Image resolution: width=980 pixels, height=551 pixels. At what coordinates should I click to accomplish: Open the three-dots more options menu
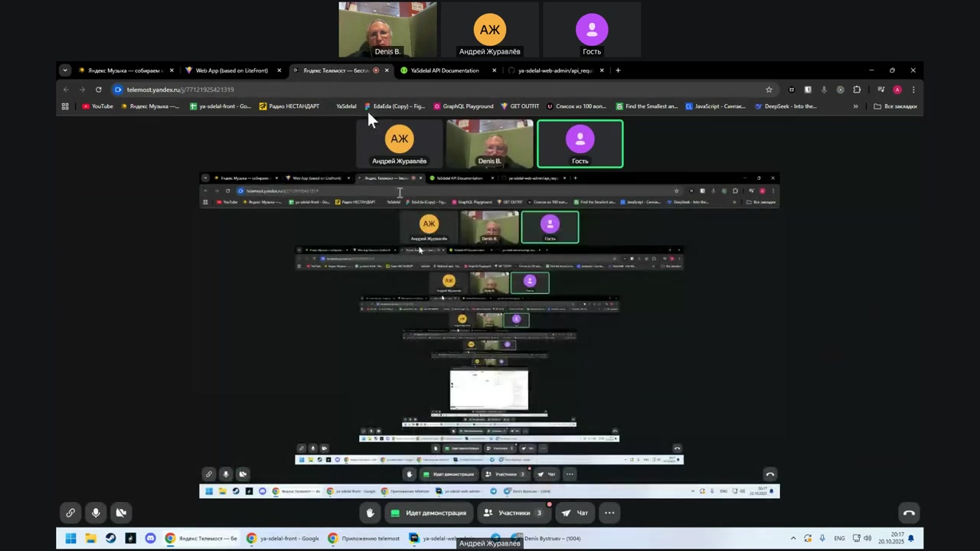click(609, 513)
